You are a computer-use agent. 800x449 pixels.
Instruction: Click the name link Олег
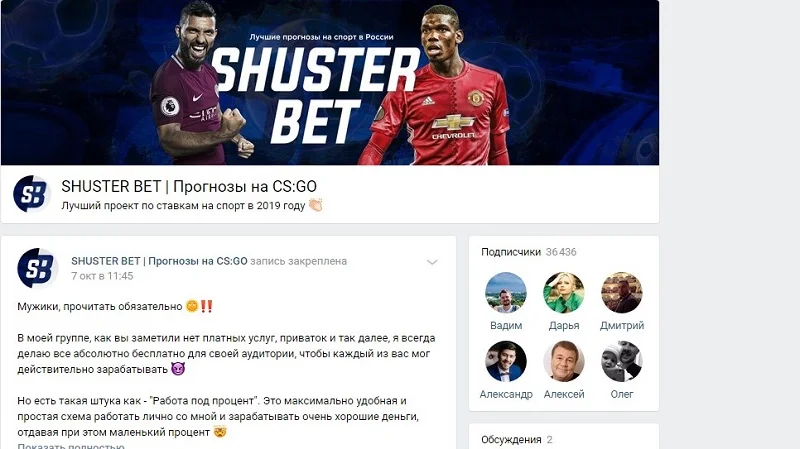tap(621, 394)
